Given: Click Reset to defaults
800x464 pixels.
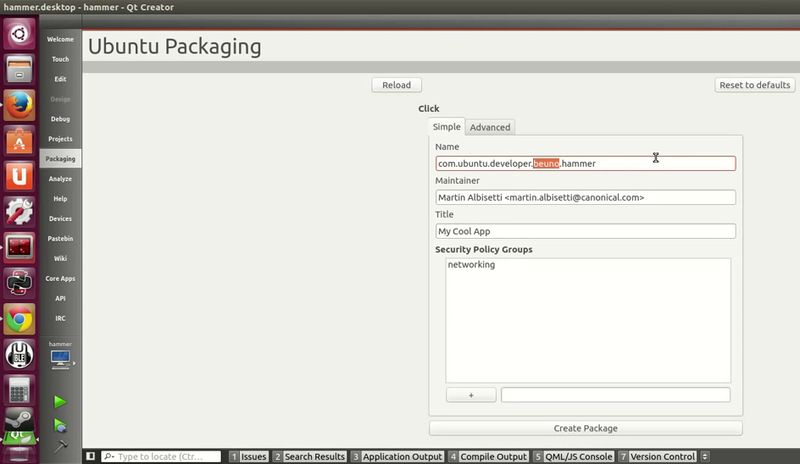Looking at the screenshot, I should (x=755, y=85).
